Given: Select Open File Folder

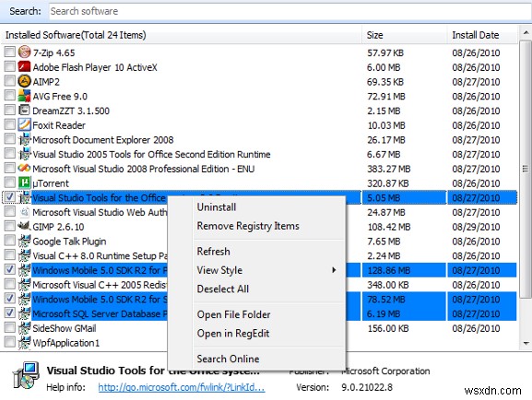Looking at the screenshot, I should 233,314.
